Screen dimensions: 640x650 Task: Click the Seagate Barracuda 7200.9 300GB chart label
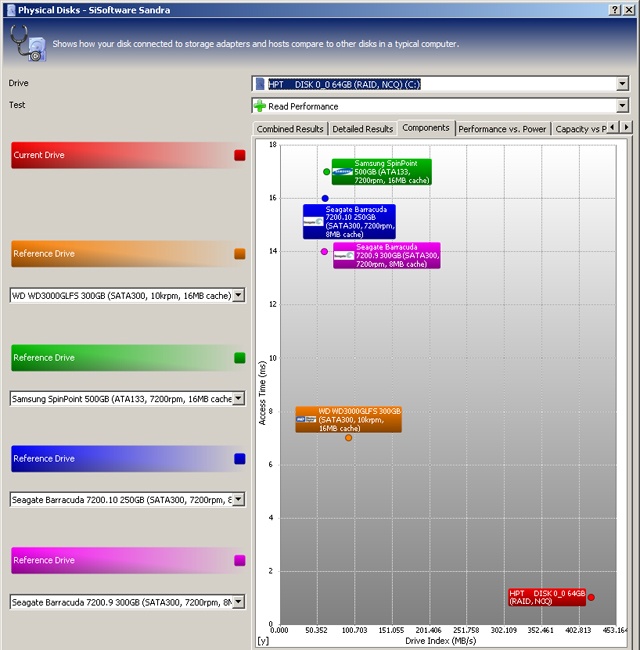(x=387, y=256)
